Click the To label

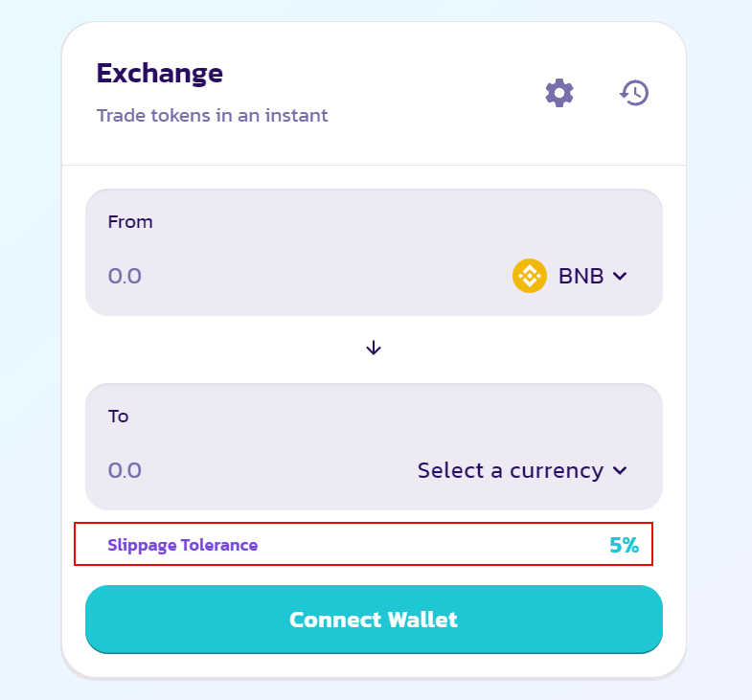[118, 417]
